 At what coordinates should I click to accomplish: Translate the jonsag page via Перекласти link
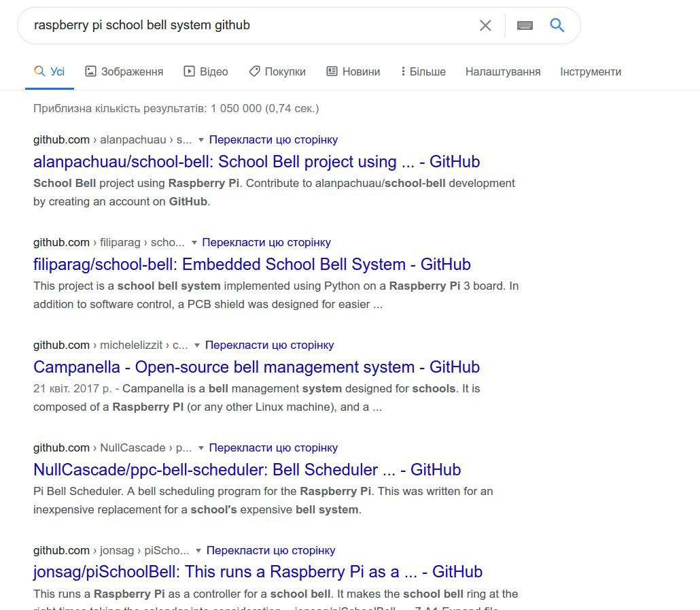coord(270,551)
